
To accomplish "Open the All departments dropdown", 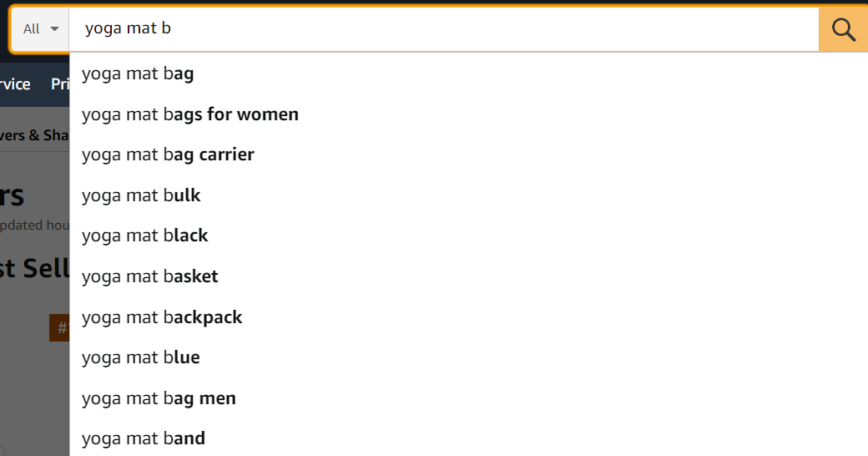I will coord(40,29).
